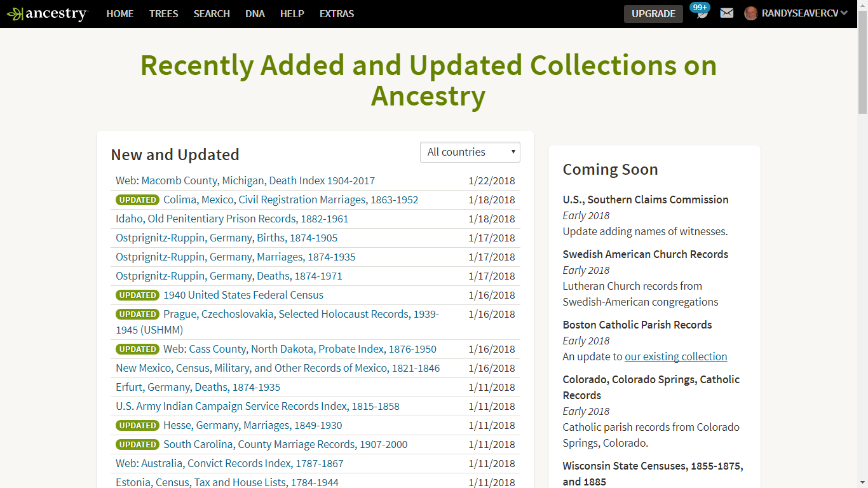Open the SEARCH menu
Image resolution: width=868 pixels, height=488 pixels.
[212, 13]
